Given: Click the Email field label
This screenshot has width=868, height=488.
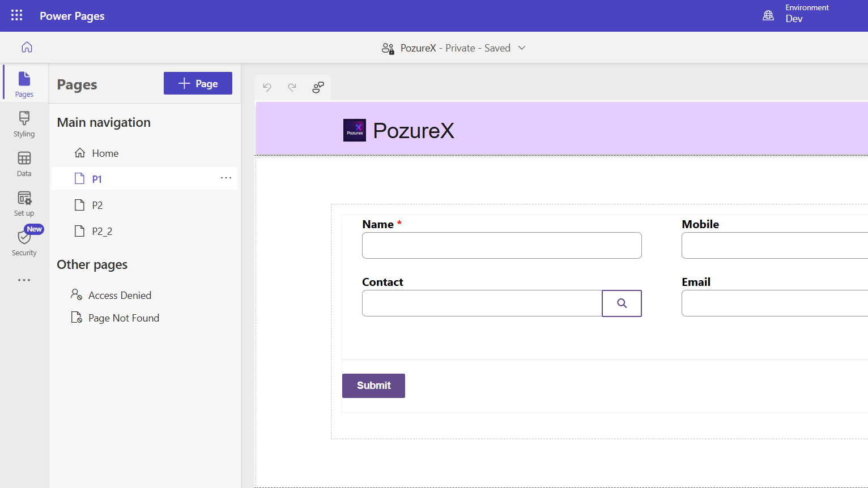Looking at the screenshot, I should 696,282.
